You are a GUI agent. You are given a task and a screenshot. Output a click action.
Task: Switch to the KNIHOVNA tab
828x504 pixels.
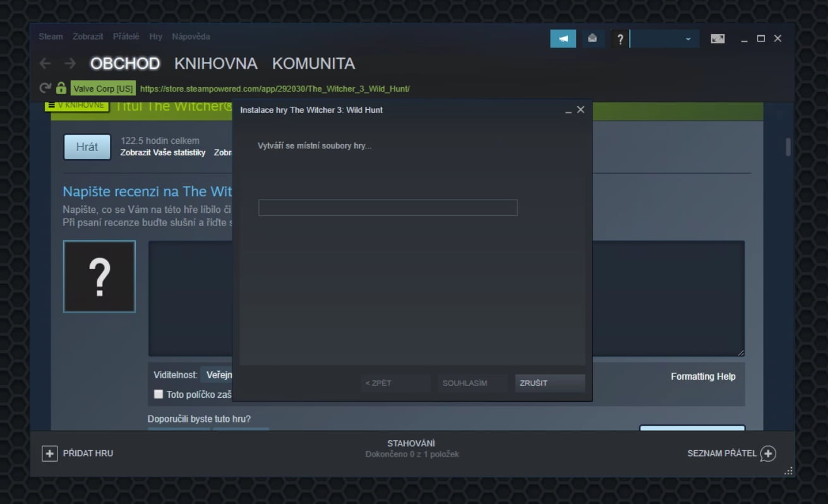[x=217, y=63]
